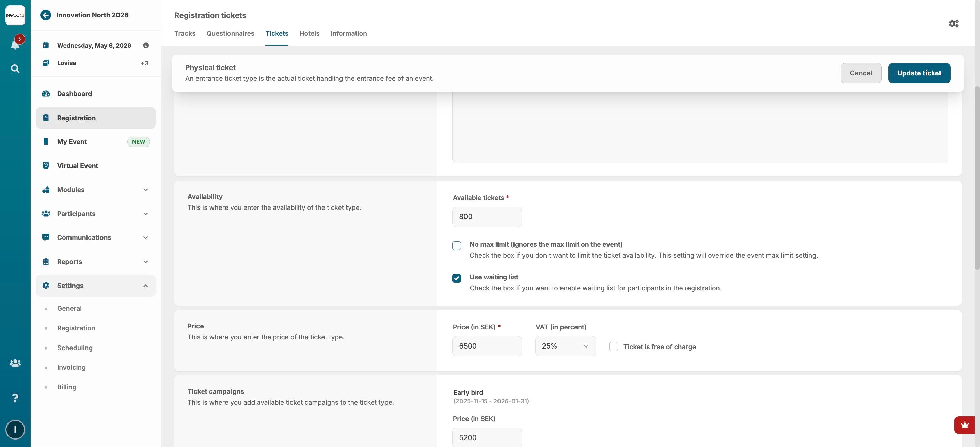The image size is (980, 447).
Task: Click the Update ticket button
Action: [x=919, y=73]
